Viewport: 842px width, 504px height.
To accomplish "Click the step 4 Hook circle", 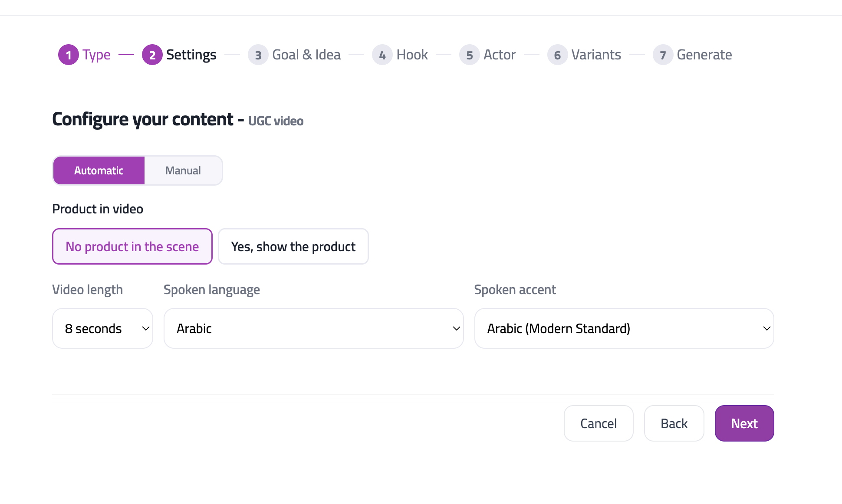I will click(382, 55).
